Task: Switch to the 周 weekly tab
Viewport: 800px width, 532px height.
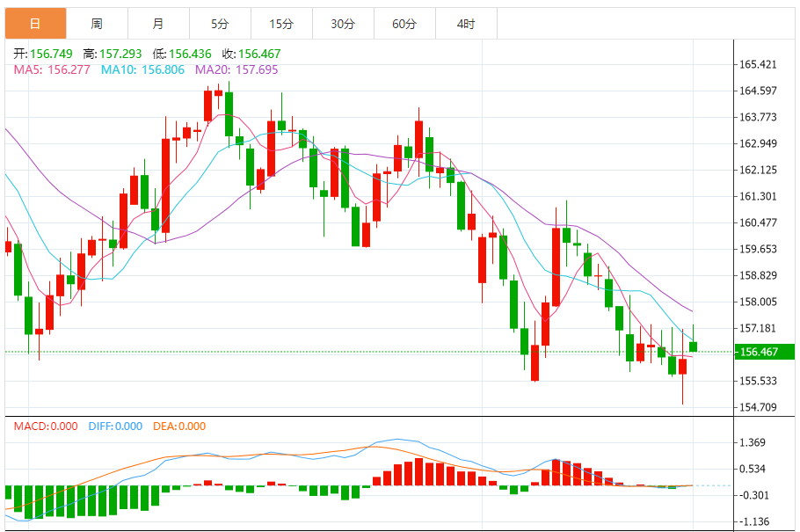Action: (x=97, y=24)
